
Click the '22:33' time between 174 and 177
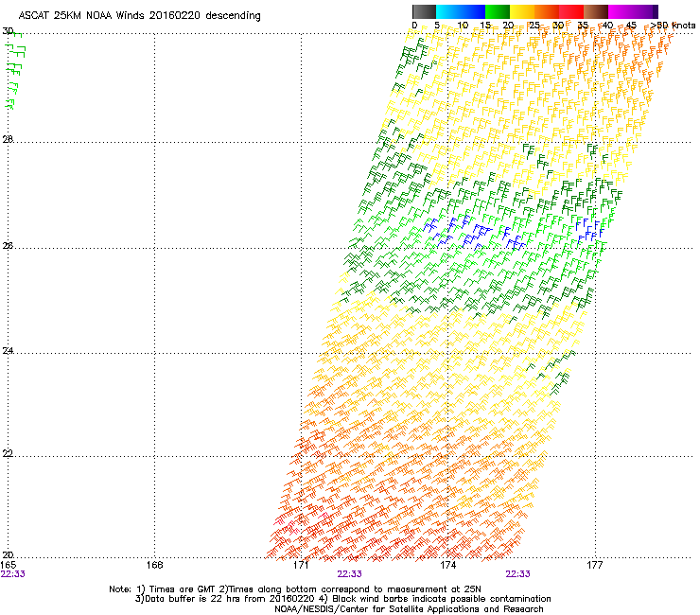pos(517,574)
